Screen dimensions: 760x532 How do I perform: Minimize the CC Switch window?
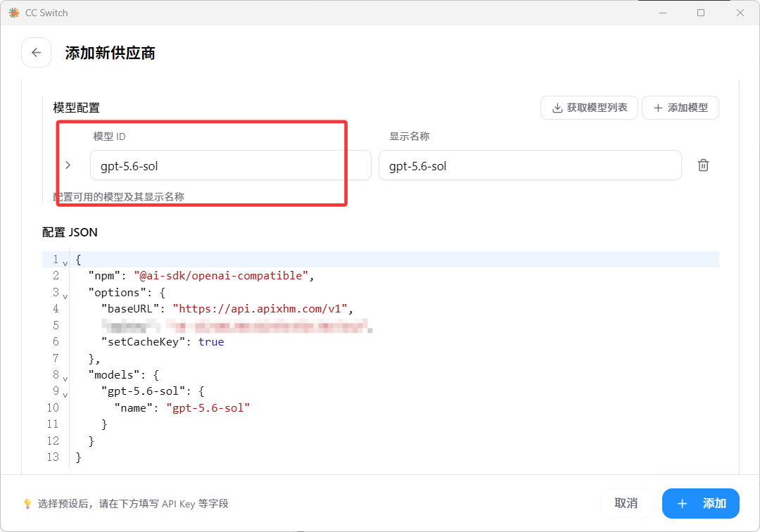coord(663,13)
